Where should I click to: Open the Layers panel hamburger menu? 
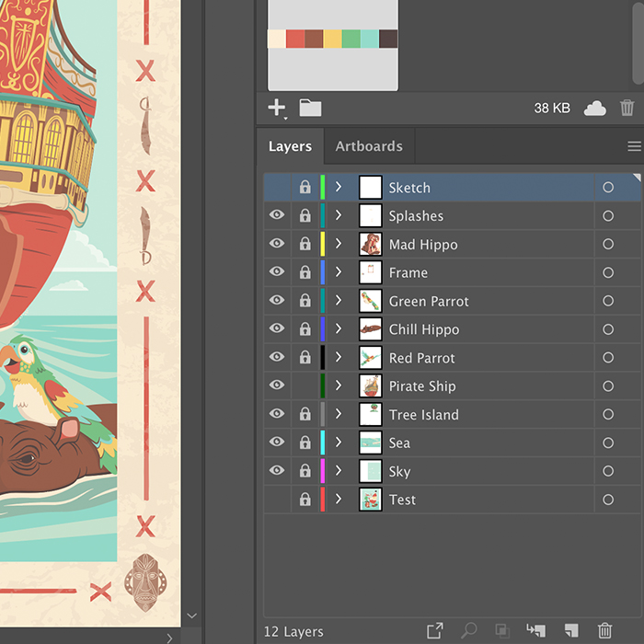point(634,146)
